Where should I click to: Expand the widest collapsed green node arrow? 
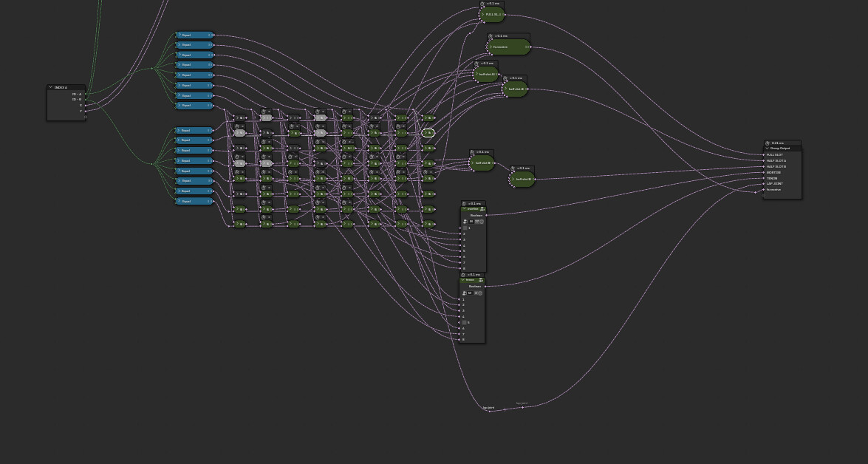click(x=491, y=47)
